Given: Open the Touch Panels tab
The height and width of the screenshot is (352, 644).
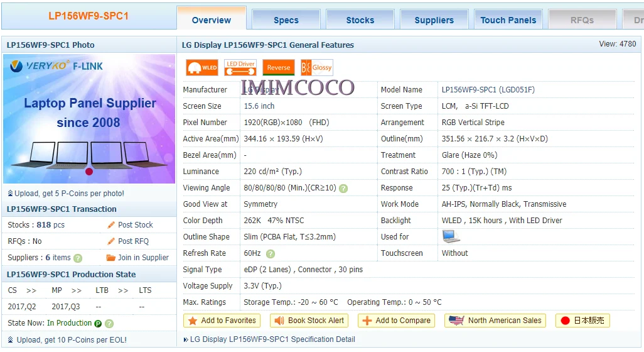Looking at the screenshot, I should tap(508, 20).
